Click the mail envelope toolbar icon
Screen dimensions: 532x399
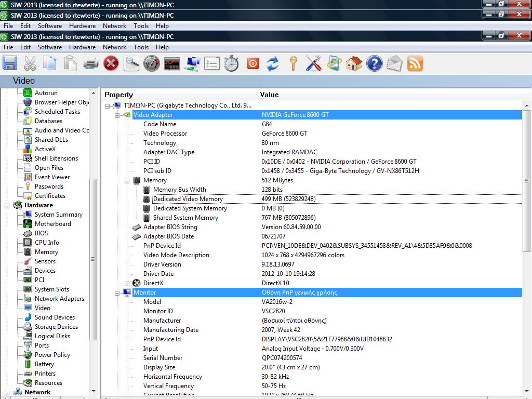point(395,63)
